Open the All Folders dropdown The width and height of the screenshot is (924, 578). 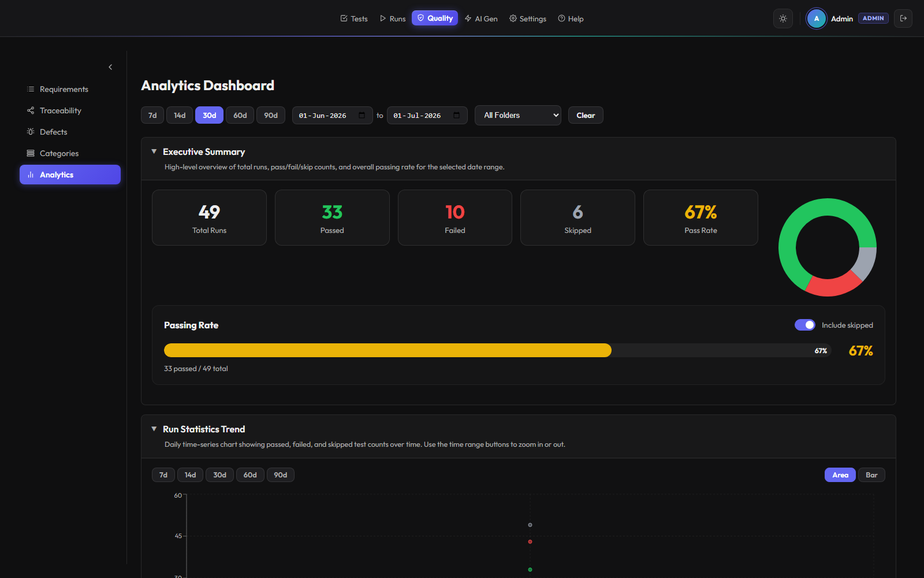pyautogui.click(x=518, y=115)
